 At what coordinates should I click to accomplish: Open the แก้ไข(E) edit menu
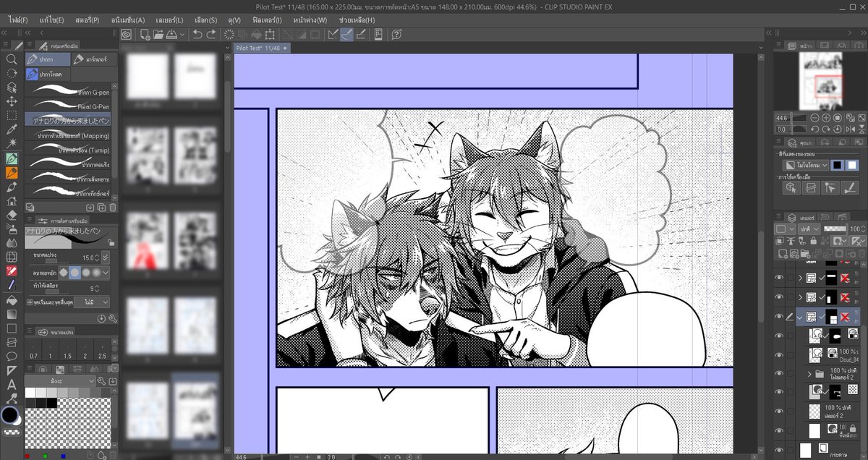coord(51,20)
